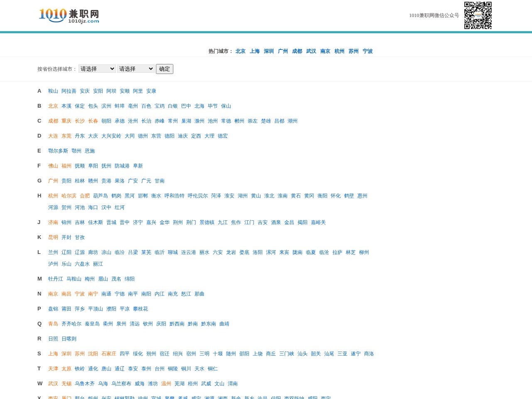This screenshot has height=399, width=532.
Task: Select 佛山 under letter F
Action: click(53, 166)
